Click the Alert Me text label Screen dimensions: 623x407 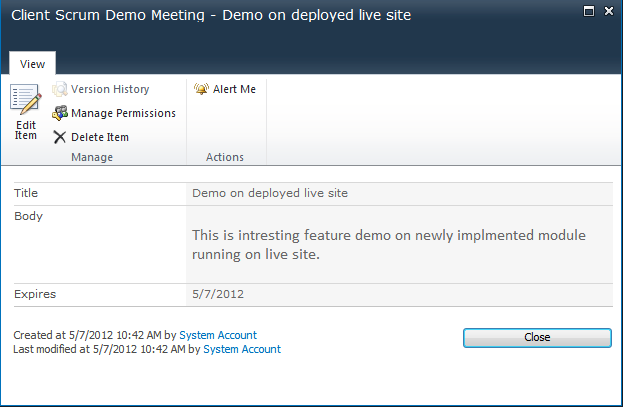point(234,90)
